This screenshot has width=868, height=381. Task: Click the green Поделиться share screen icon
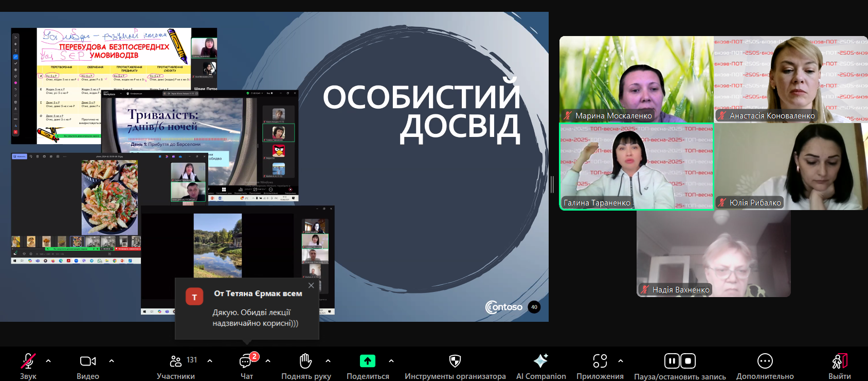pyautogui.click(x=367, y=361)
